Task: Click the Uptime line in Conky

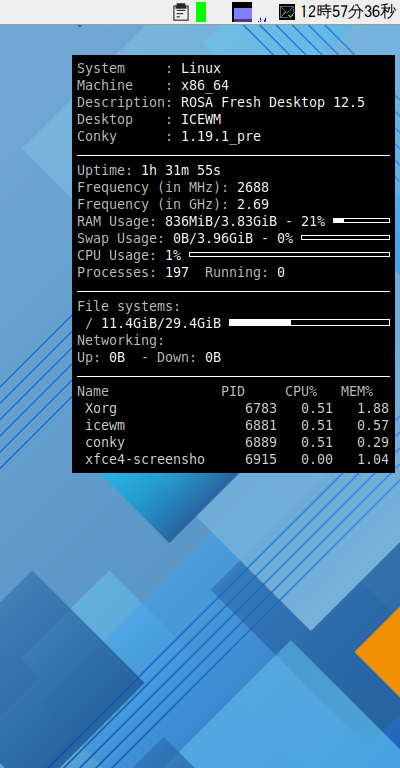Action: click(x=149, y=170)
